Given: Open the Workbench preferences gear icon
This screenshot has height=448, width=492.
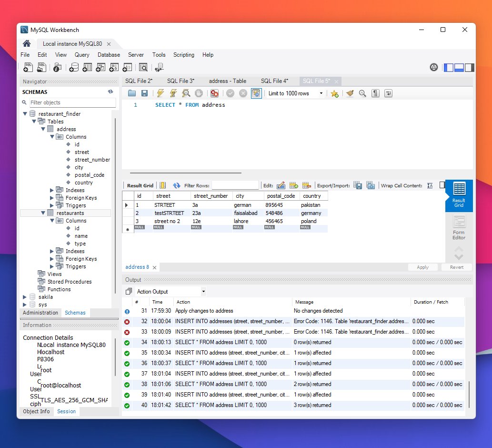Looking at the screenshot, I should pos(433,67).
